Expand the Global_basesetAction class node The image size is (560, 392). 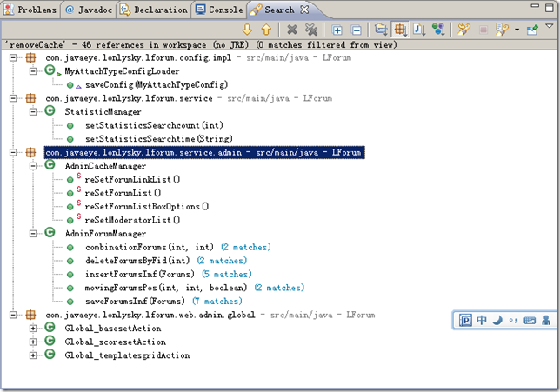coord(33,329)
